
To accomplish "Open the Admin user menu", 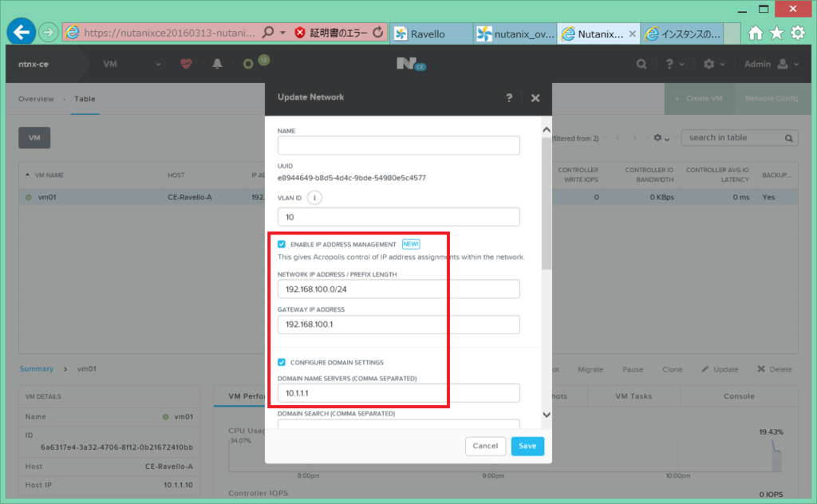I will (x=772, y=64).
